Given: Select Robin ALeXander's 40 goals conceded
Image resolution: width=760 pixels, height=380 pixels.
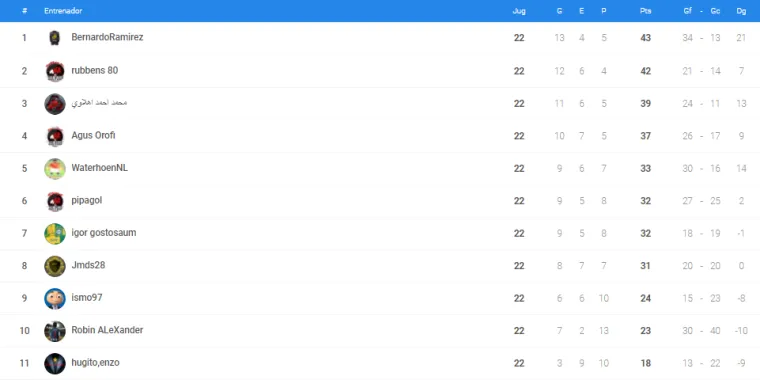Looking at the screenshot, I should pos(715,331).
